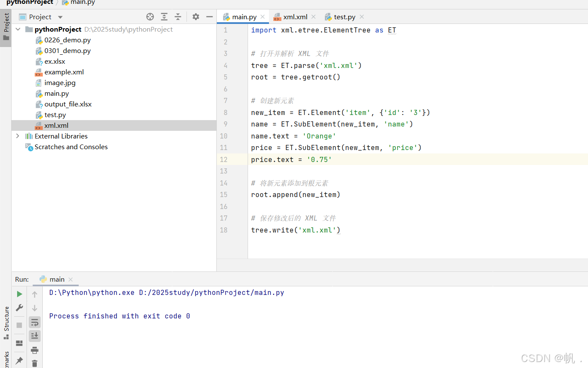The height and width of the screenshot is (368, 588).
Task: Place cursor on tree.write('xml.xml') line
Action: 295,230
